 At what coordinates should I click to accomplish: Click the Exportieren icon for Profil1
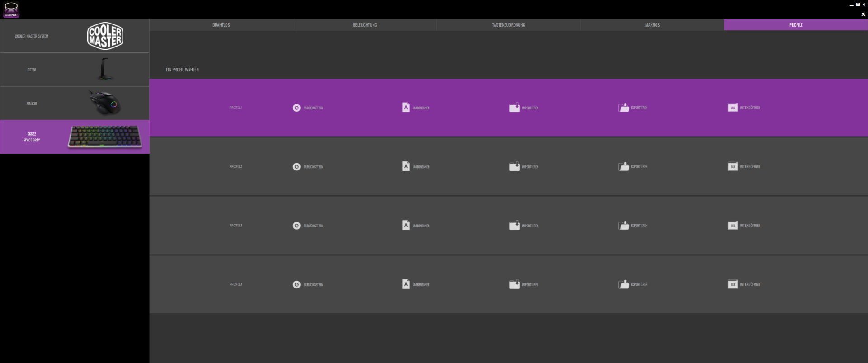coord(624,108)
